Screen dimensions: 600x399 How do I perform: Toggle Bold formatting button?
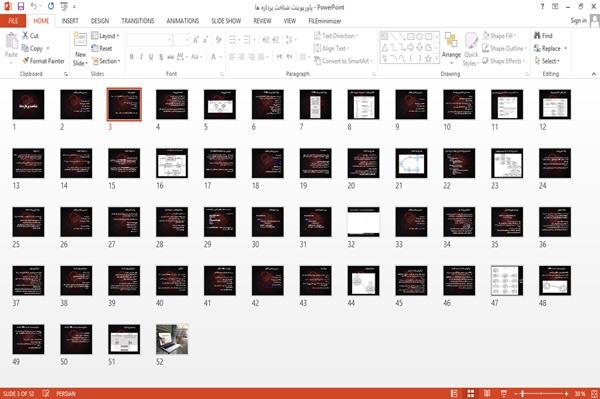(132, 57)
